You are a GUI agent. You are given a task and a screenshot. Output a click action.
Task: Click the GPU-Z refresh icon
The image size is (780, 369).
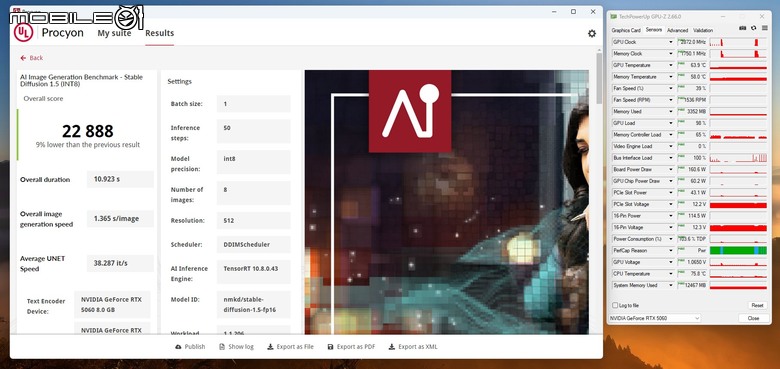pyautogui.click(x=754, y=28)
